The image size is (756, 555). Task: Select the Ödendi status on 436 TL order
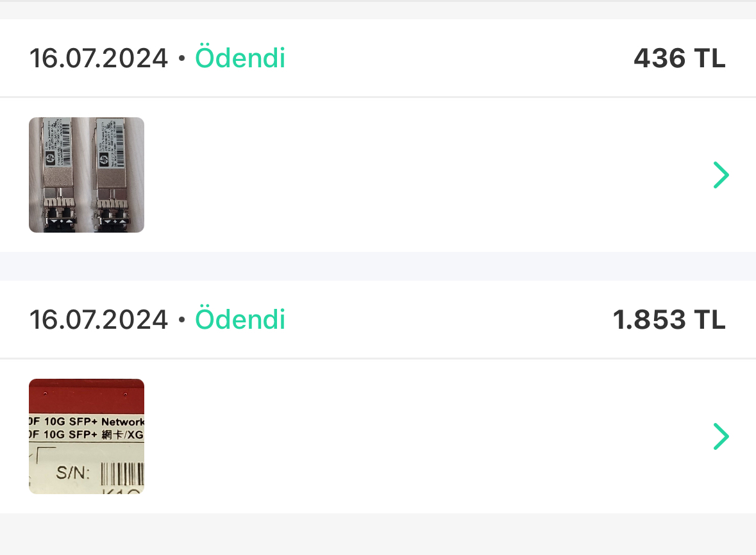point(240,58)
